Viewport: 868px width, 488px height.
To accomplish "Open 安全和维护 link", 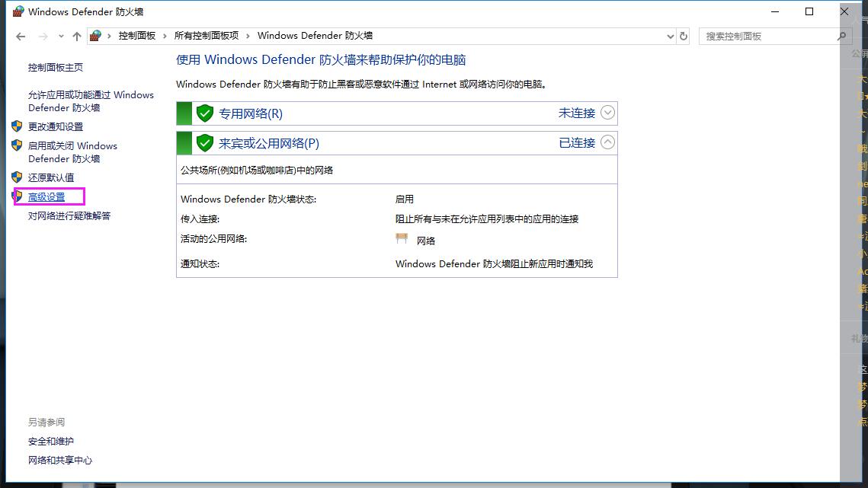I will 51,442.
